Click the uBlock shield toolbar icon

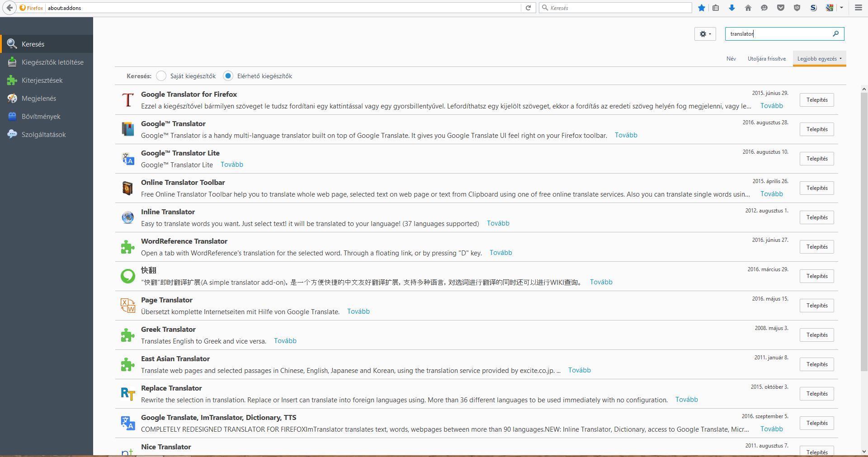click(797, 8)
